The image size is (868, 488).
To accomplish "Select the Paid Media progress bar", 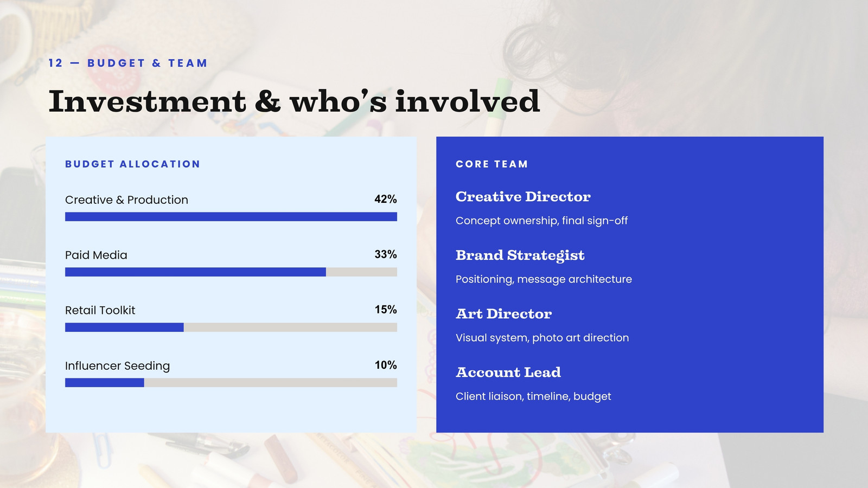I will pos(231,272).
